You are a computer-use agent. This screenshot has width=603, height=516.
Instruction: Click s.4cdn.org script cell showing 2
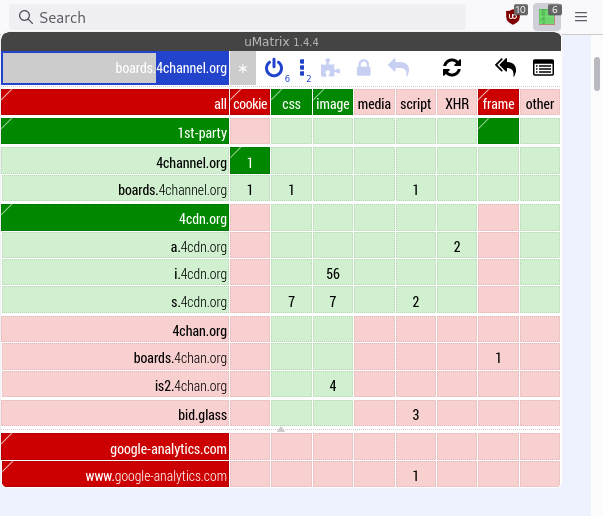(416, 300)
